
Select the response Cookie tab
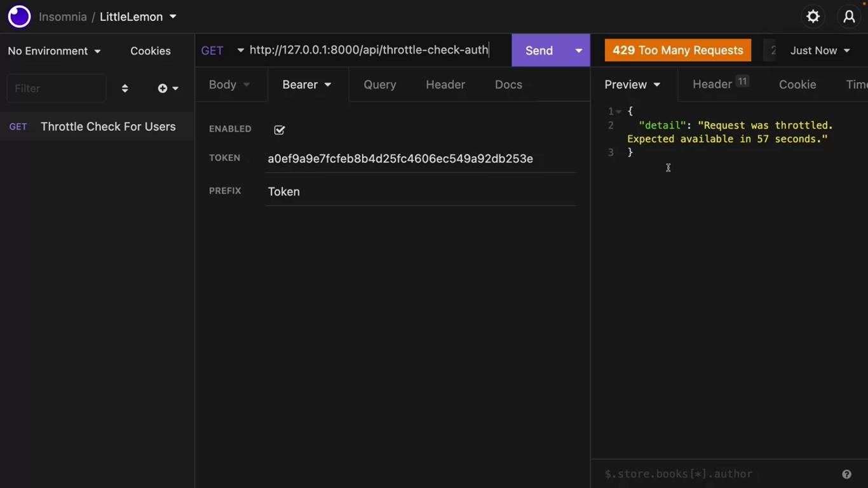tap(797, 85)
